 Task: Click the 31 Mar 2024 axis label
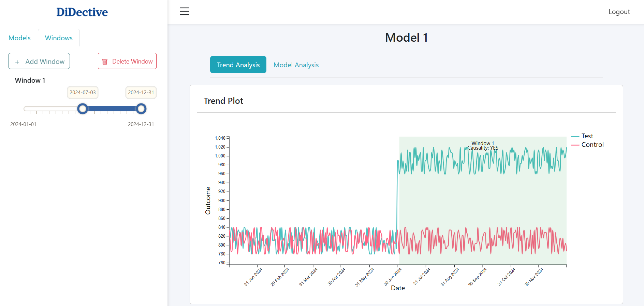tap(308, 277)
